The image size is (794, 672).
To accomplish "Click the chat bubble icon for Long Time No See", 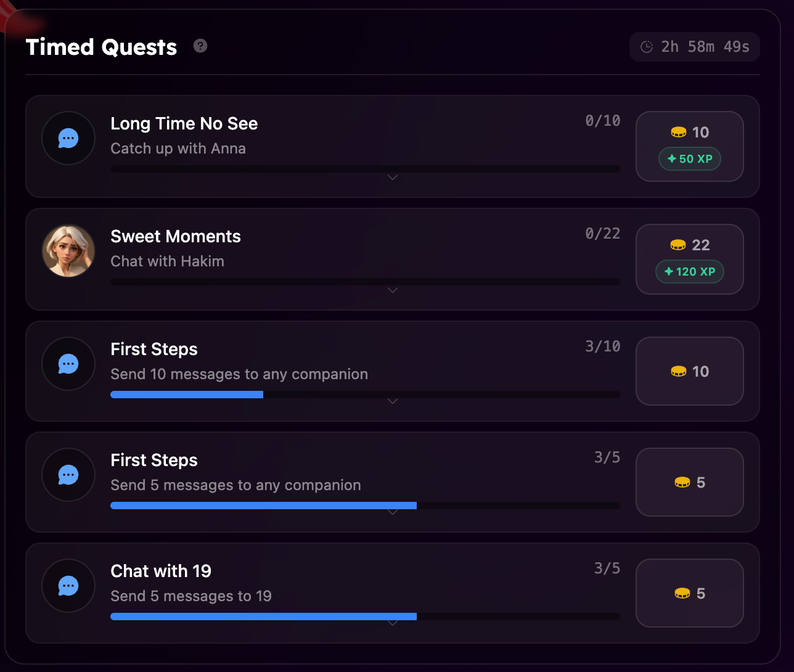I will click(68, 138).
